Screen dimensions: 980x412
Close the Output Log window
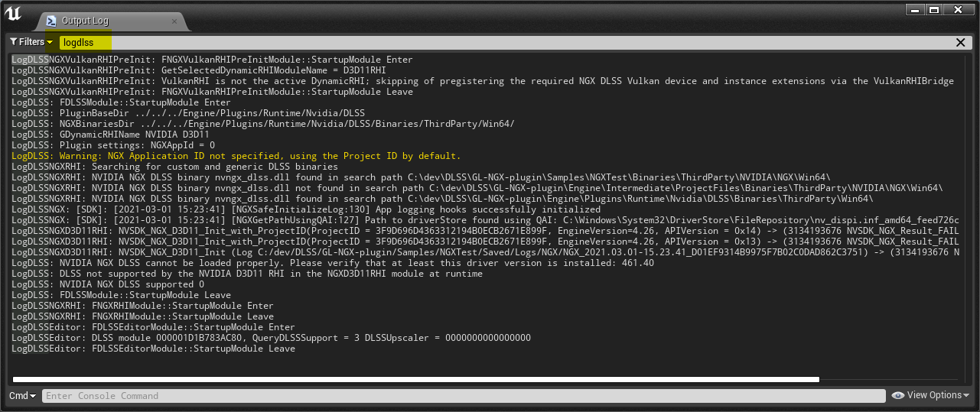[959, 9]
